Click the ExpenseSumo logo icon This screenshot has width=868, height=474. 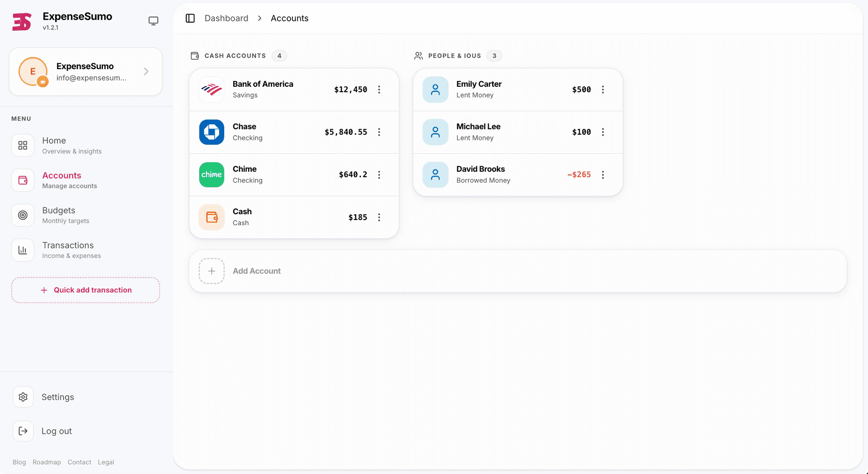22,21
